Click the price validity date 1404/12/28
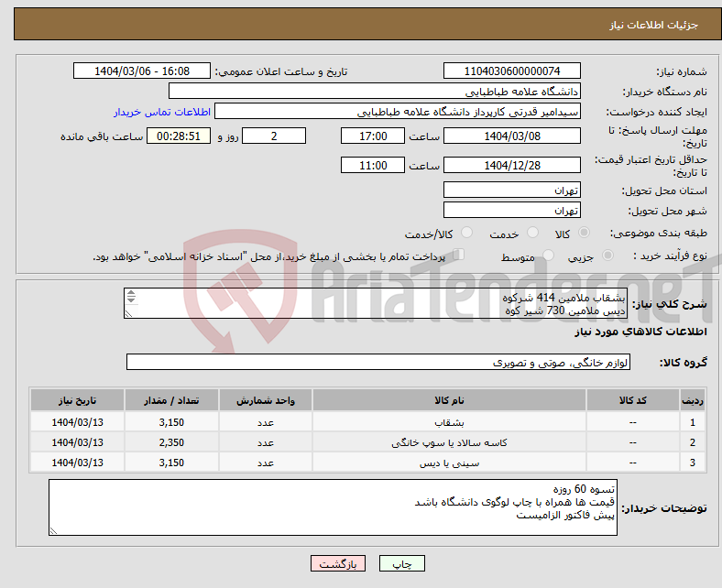The height and width of the screenshot is (588, 722). click(x=511, y=165)
